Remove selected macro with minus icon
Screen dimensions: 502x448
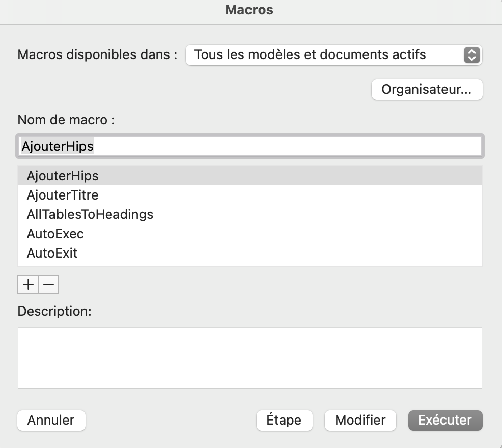click(49, 285)
